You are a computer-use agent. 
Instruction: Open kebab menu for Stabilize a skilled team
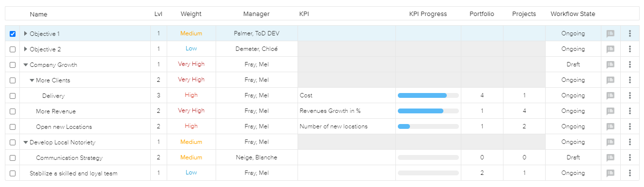pos(630,173)
